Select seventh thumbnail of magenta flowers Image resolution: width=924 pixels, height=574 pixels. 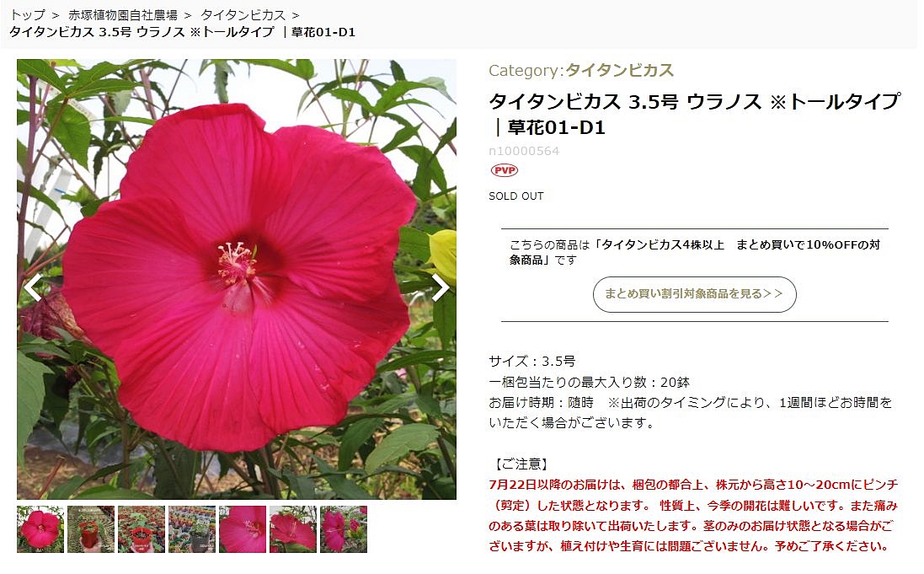click(344, 529)
